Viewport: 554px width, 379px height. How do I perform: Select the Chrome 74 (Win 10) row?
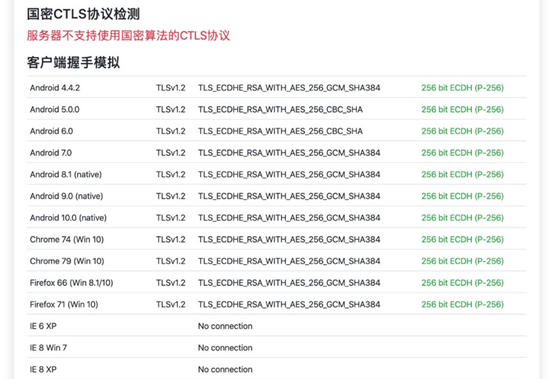tap(276, 239)
